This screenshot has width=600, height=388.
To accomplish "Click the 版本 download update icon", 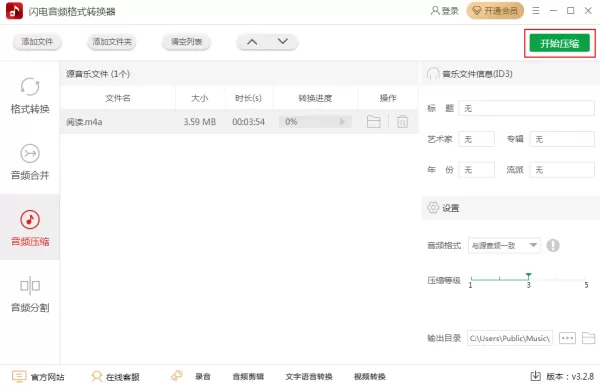I will (x=536, y=377).
